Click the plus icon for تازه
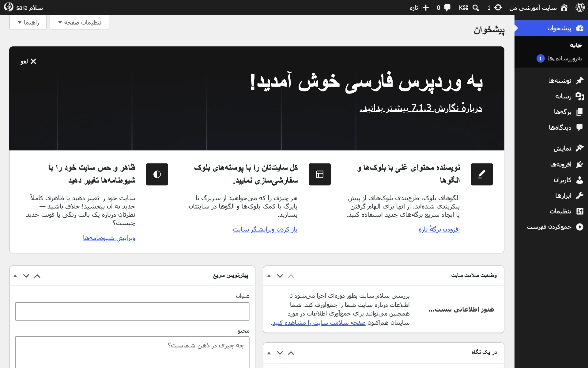 click(x=426, y=7)
